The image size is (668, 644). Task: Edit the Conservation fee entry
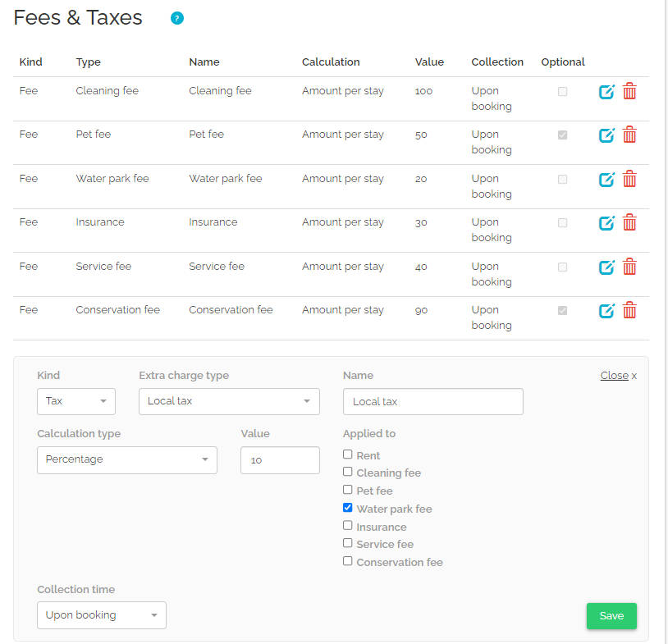606,311
